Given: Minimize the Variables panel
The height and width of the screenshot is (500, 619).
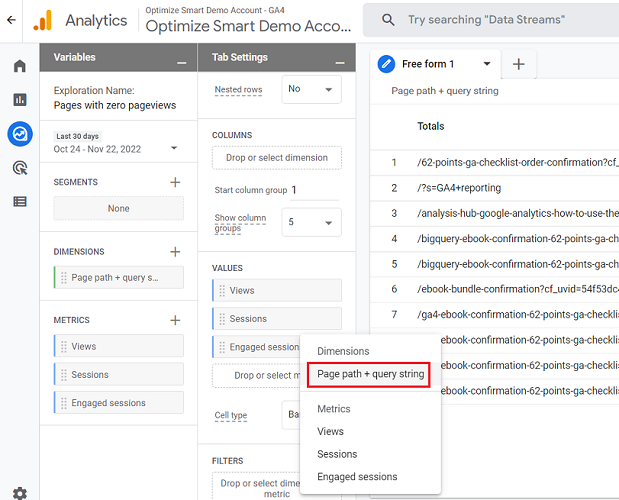Looking at the screenshot, I should pyautogui.click(x=182, y=63).
